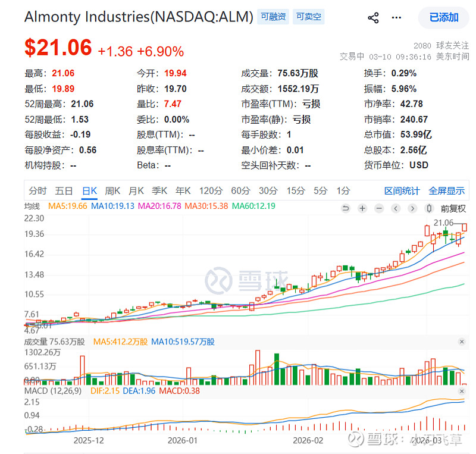The width and height of the screenshot is (476, 454).
Task: Open the more options ellipsis menu
Action: pos(396,18)
